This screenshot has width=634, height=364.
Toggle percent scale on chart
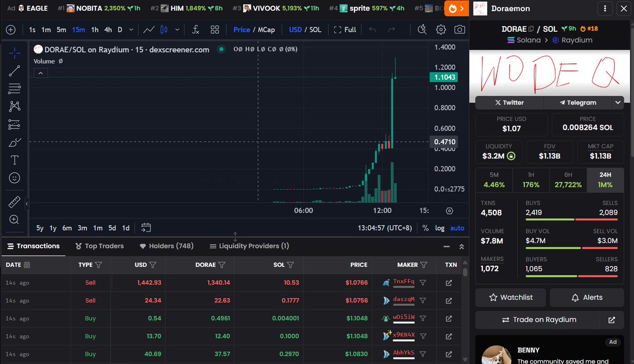[x=425, y=228]
